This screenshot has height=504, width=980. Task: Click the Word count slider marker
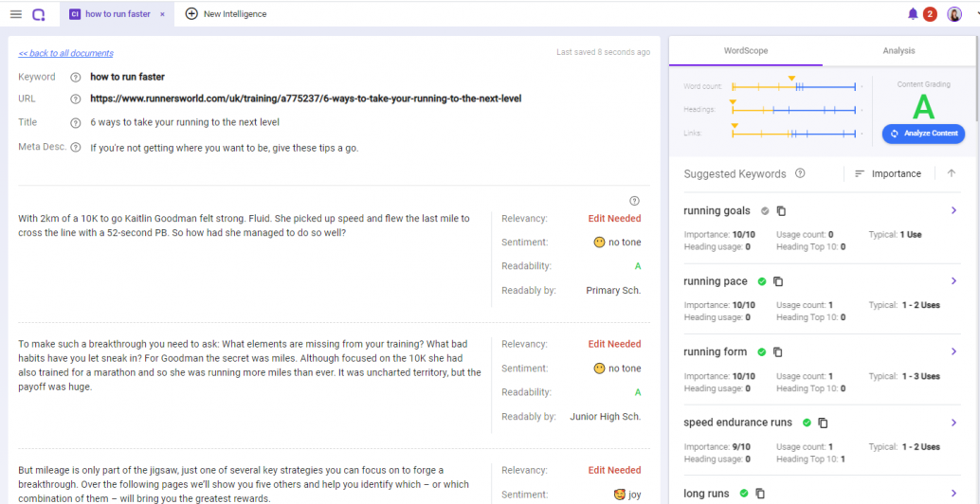point(791,78)
